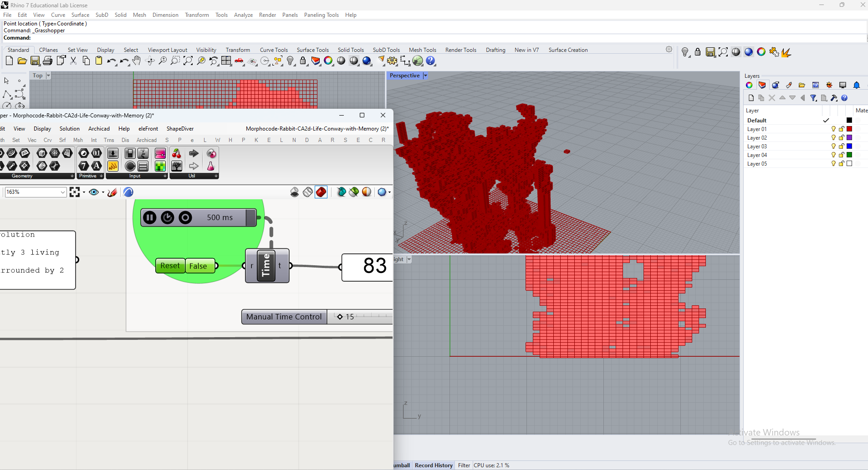Open the Right viewport title dropdown
This screenshot has height=470, width=868.
click(409, 259)
